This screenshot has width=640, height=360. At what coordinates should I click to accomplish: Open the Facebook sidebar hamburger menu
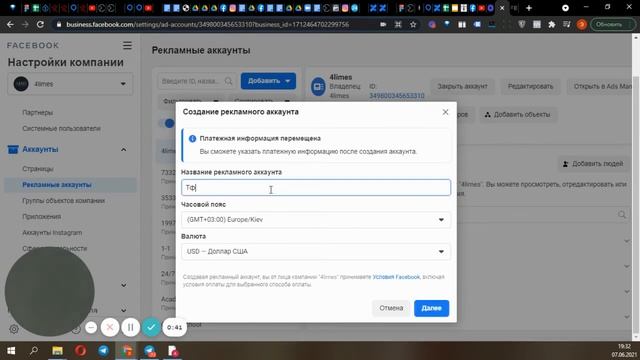(127, 45)
